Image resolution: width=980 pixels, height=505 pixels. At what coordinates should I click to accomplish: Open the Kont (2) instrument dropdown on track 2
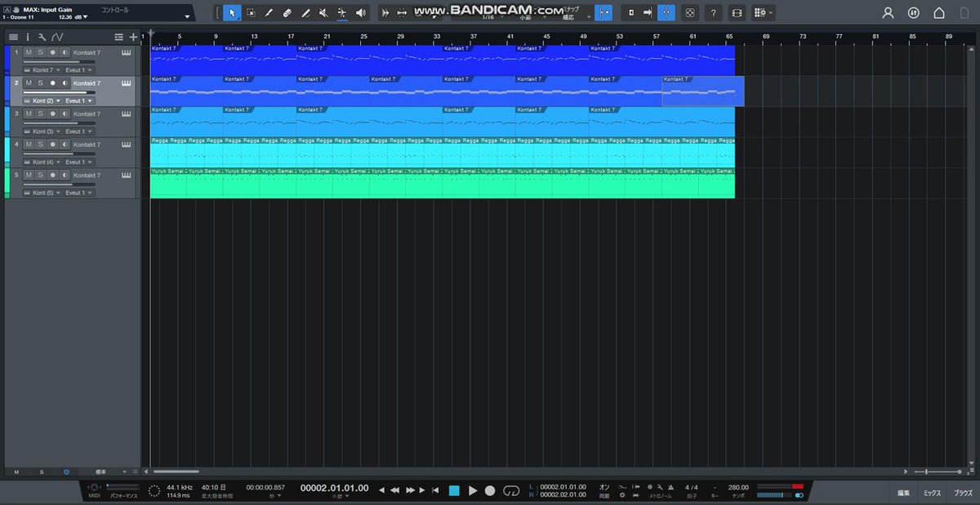[x=47, y=101]
